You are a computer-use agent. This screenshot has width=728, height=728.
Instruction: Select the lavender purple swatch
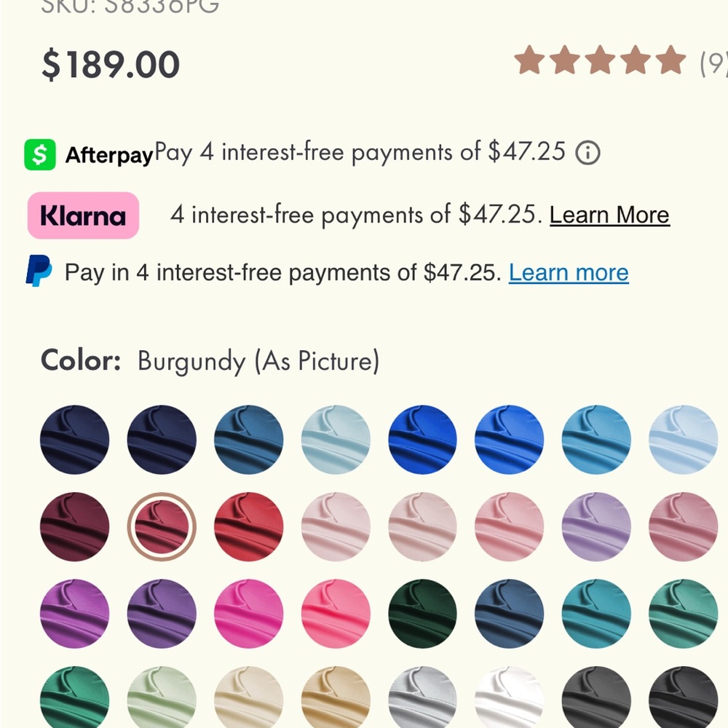[596, 527]
